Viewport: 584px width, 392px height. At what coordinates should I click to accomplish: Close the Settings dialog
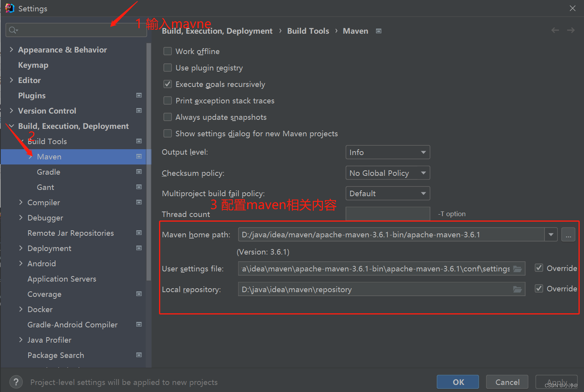tap(572, 8)
